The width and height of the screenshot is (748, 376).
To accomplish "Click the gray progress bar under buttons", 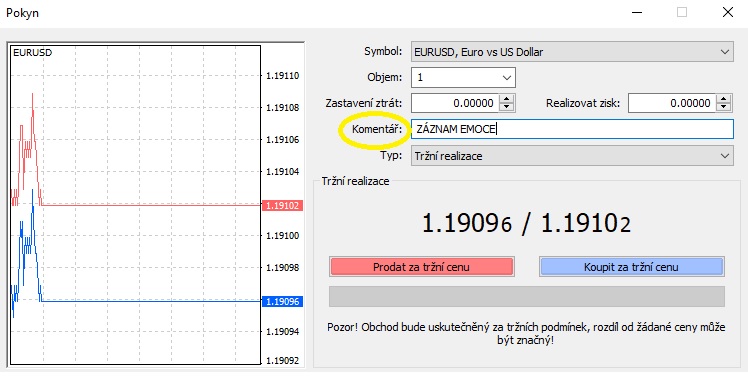I will click(527, 296).
